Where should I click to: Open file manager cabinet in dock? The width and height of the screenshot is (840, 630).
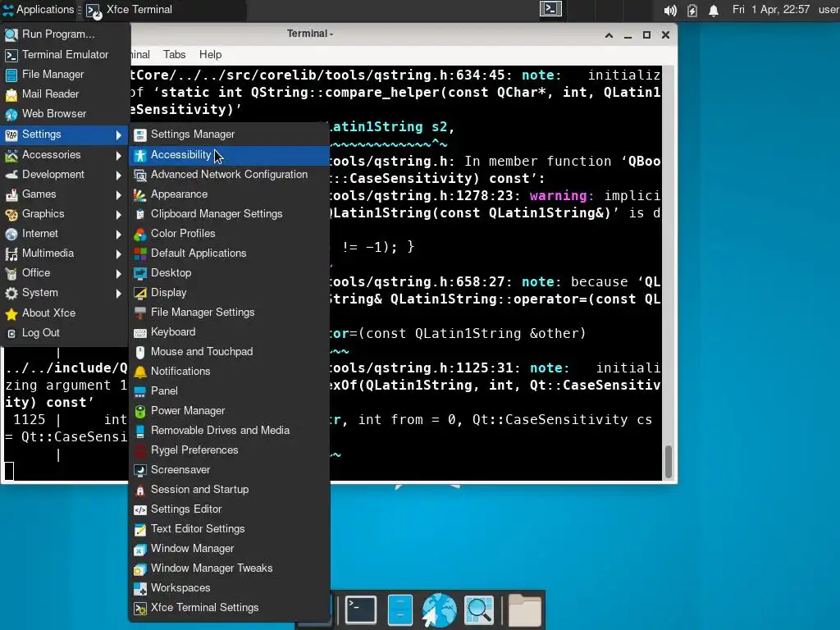(x=399, y=609)
